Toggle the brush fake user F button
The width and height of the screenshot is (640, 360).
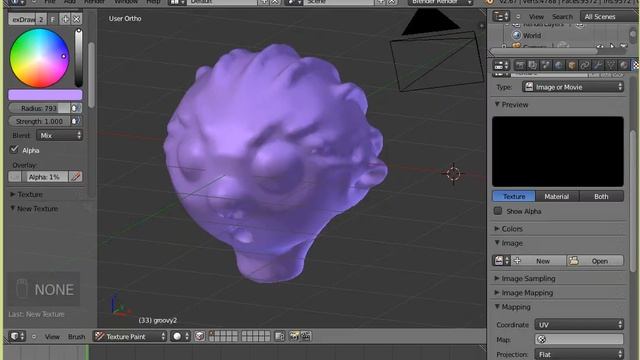click(53, 19)
